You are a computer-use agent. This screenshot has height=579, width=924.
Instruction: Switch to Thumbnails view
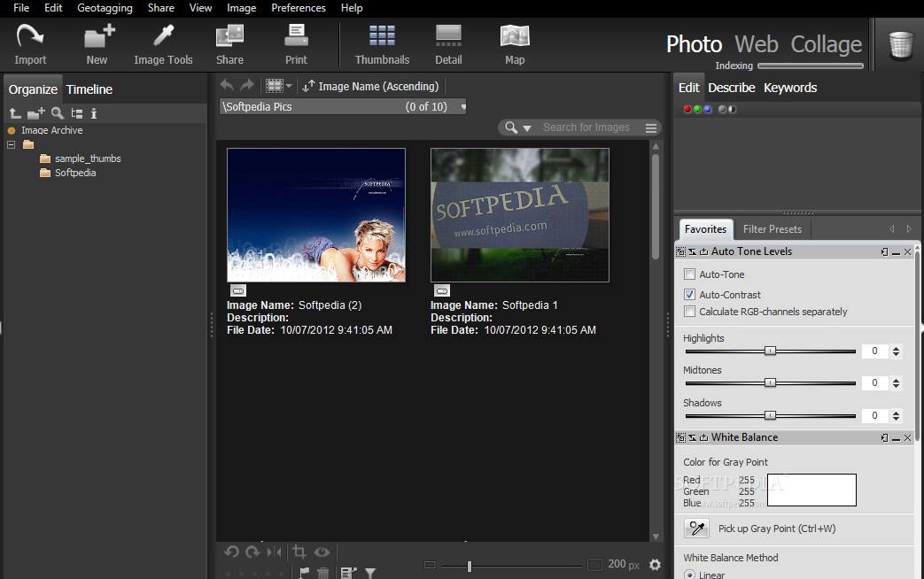382,44
